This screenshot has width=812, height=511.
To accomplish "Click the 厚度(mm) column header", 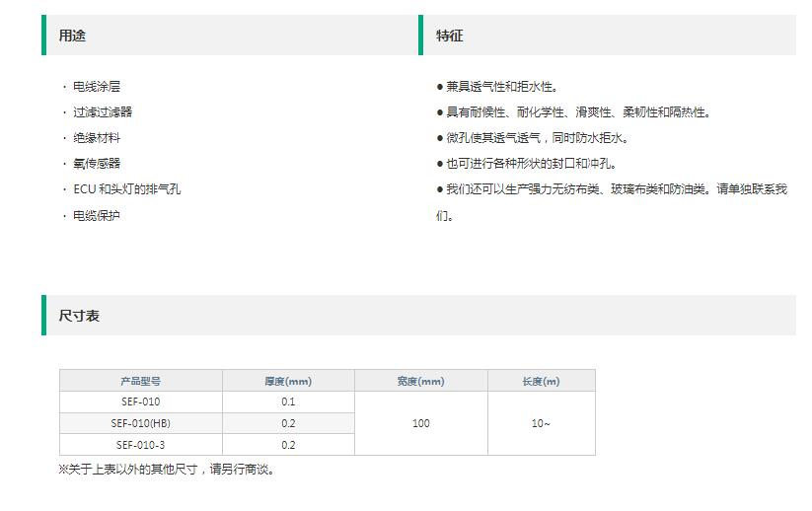I will tap(288, 381).
